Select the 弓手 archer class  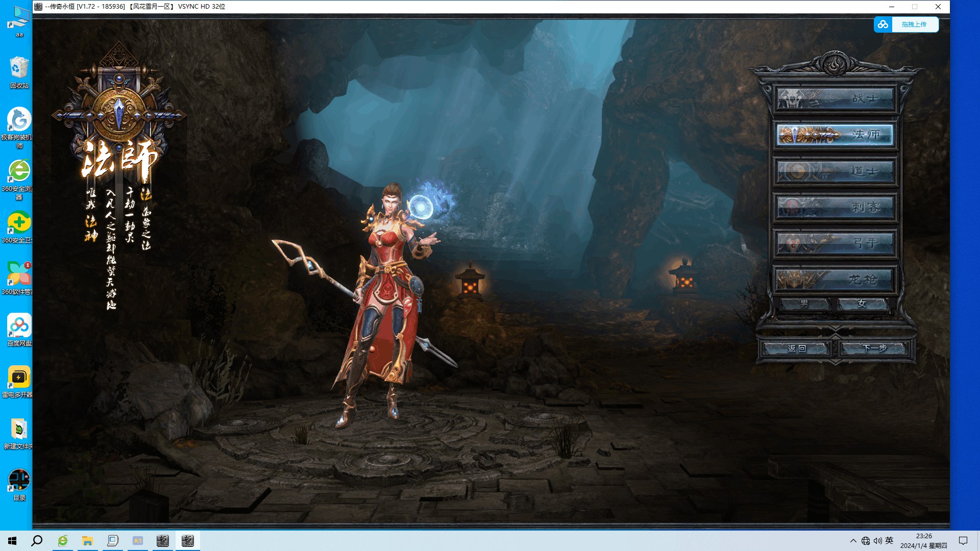click(835, 243)
